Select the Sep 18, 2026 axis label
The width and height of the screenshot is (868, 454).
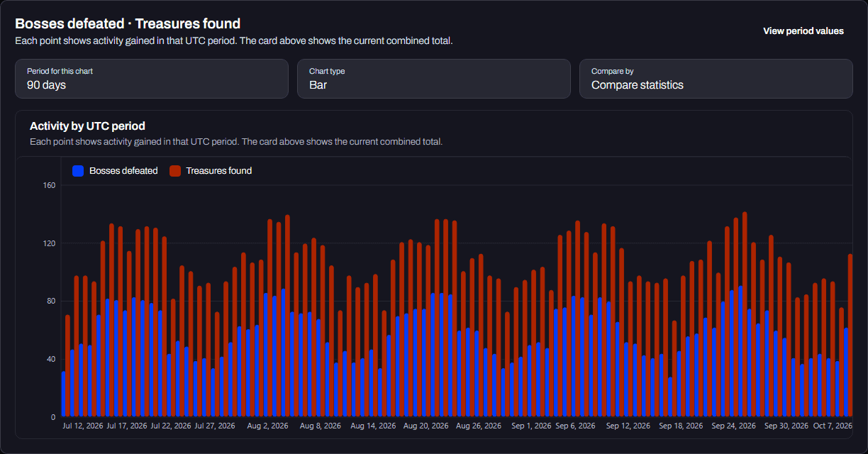tap(680, 426)
